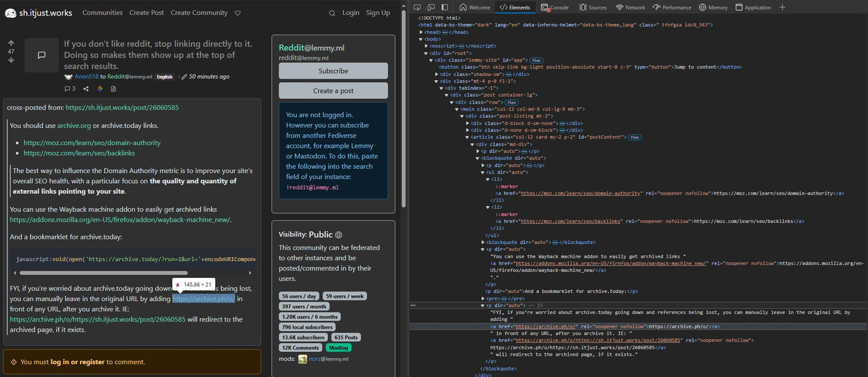Open the archive.org link in post
Viewport: 868px width, 377px height.
[x=74, y=125]
